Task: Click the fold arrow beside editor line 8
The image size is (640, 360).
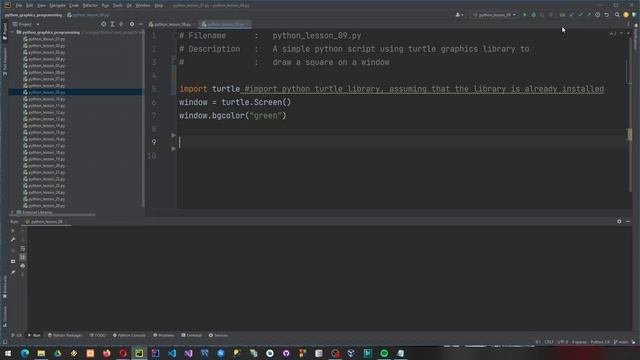Action: pyautogui.click(x=173, y=135)
